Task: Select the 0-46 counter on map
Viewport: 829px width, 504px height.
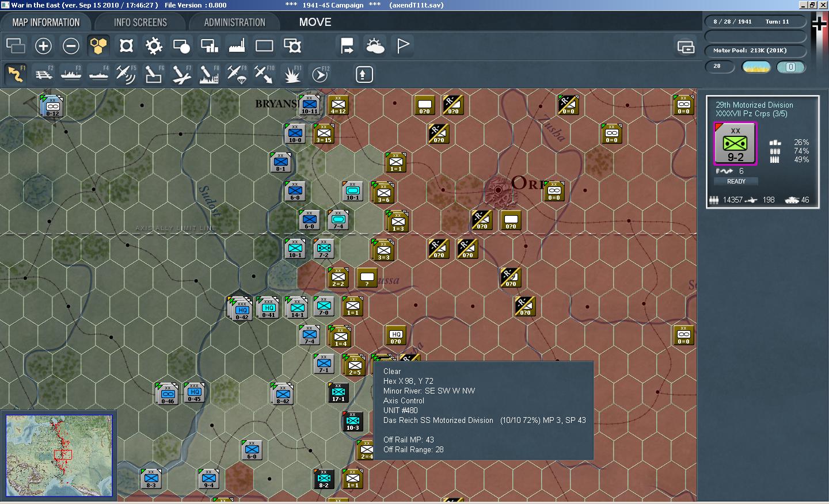Action: (x=167, y=393)
